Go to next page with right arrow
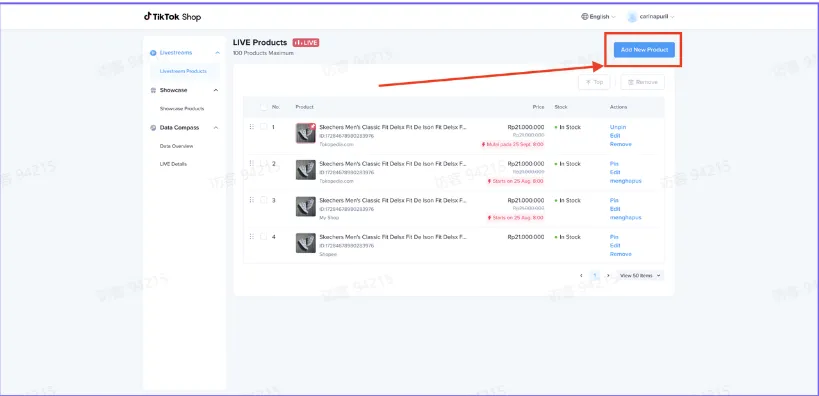The width and height of the screenshot is (819, 396). click(607, 275)
